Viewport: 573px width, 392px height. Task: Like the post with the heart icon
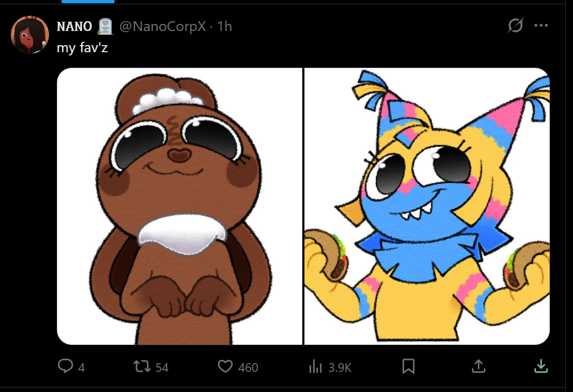(x=225, y=367)
